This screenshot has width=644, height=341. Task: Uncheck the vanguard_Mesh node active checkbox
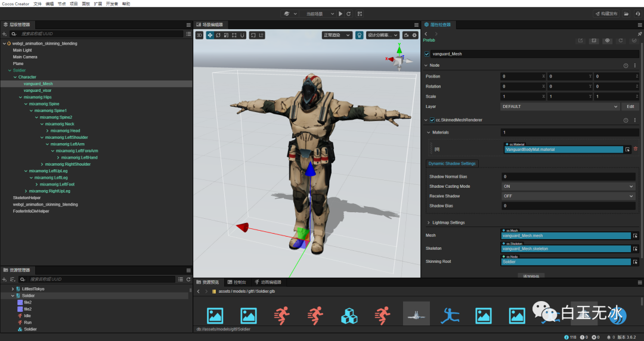426,54
